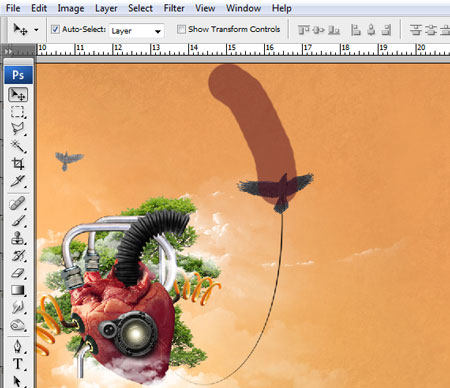Image resolution: width=450 pixels, height=388 pixels.
Task: Activate the Eraser tool
Action: (x=17, y=273)
